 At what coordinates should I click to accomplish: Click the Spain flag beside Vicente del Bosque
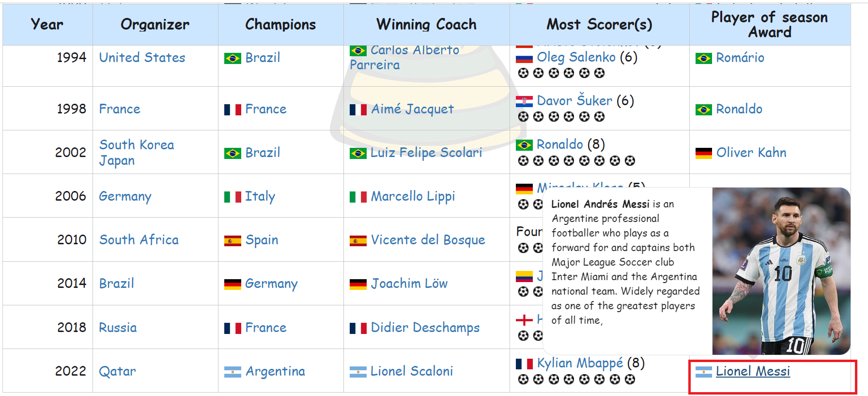[358, 240]
